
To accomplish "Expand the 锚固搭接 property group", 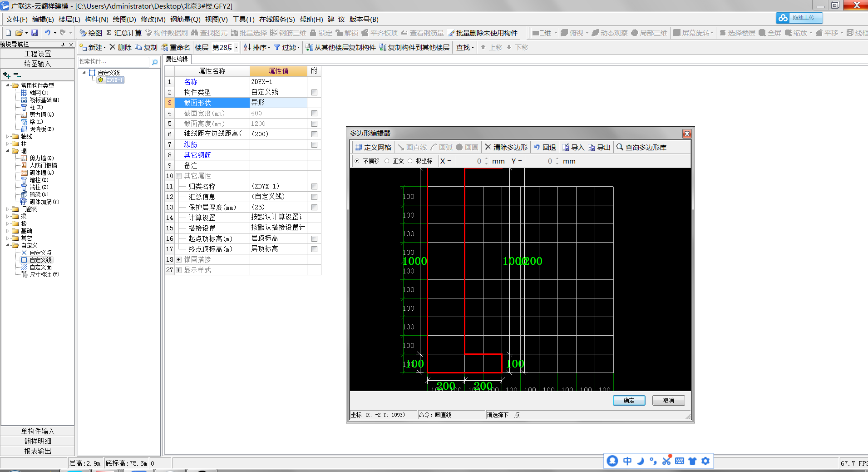I will [x=179, y=259].
